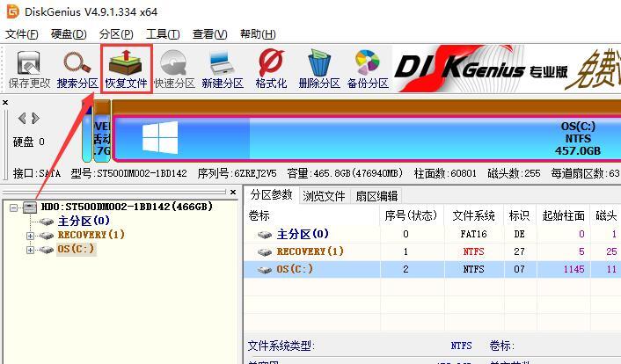Viewport: 621px width, 364px height.
Task: Select the 快速分区 quick partition icon
Action: pyautogui.click(x=174, y=69)
